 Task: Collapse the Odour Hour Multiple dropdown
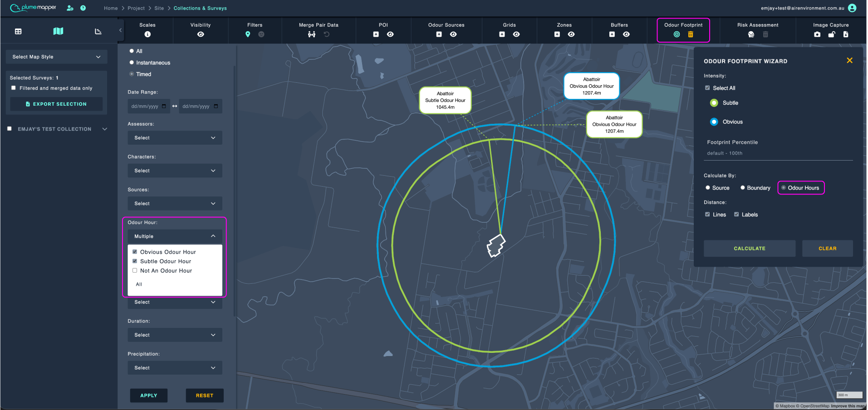(x=175, y=236)
